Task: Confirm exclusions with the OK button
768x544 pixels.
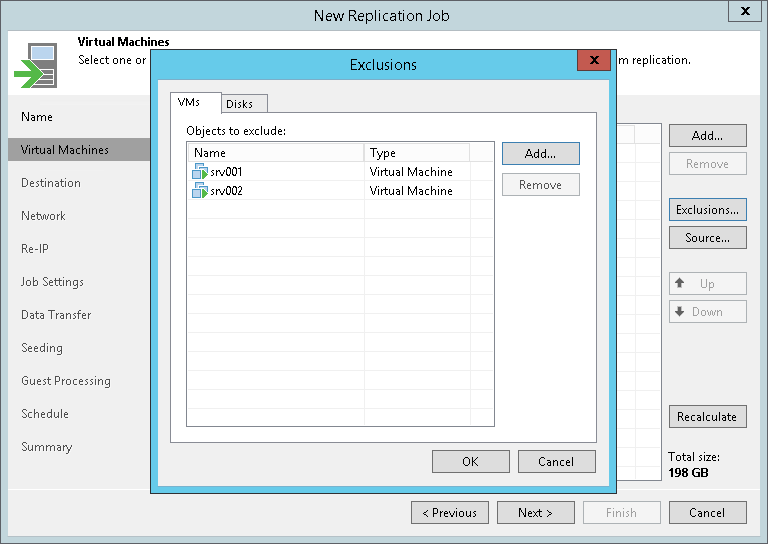Action: point(470,461)
